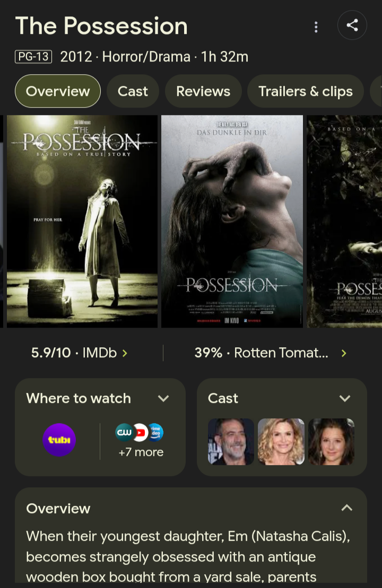The image size is (382, 588).
Task: Open Rotten Tomatoes rating arrow
Action: tap(344, 353)
